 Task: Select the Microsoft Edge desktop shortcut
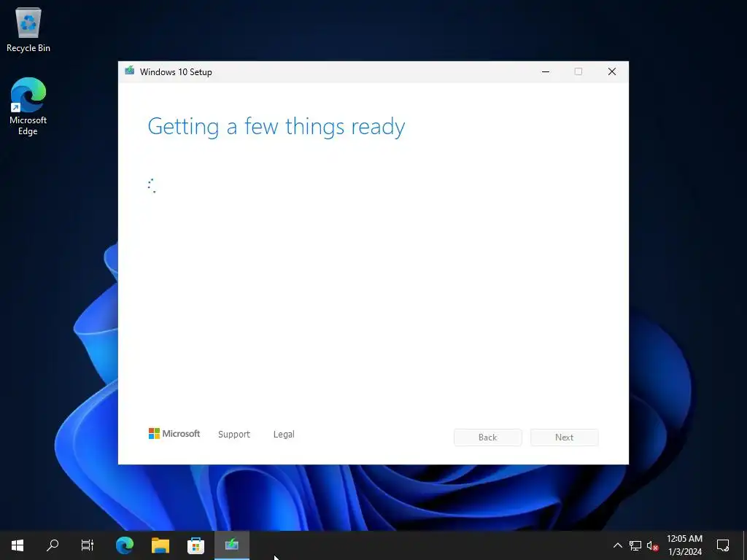tap(28, 106)
